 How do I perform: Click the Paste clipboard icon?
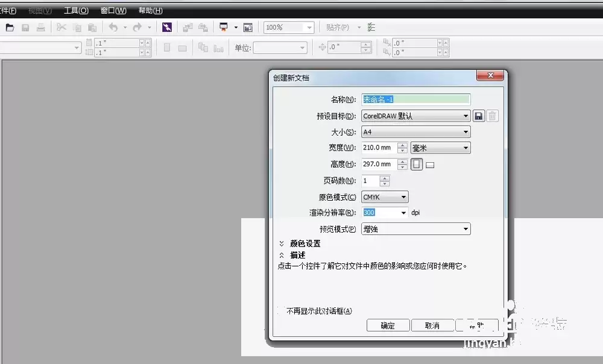pos(92,27)
